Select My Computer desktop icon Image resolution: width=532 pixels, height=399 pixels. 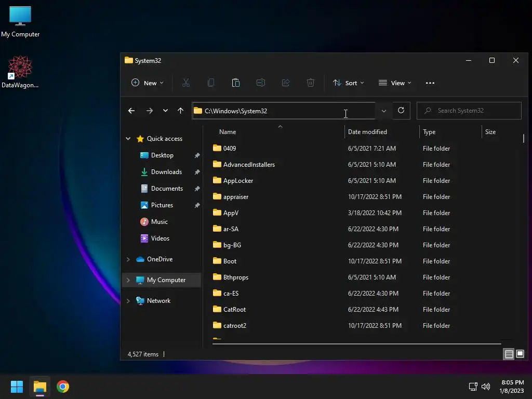[20, 21]
